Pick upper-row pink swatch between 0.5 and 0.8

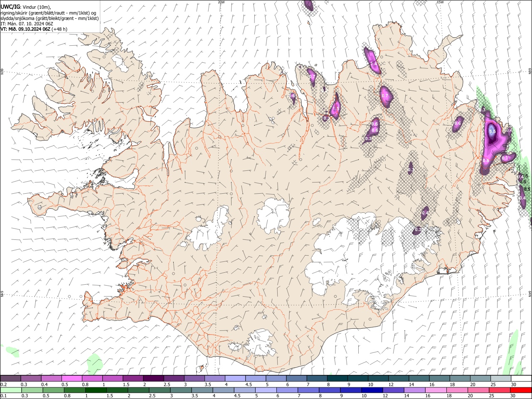click(x=71, y=378)
